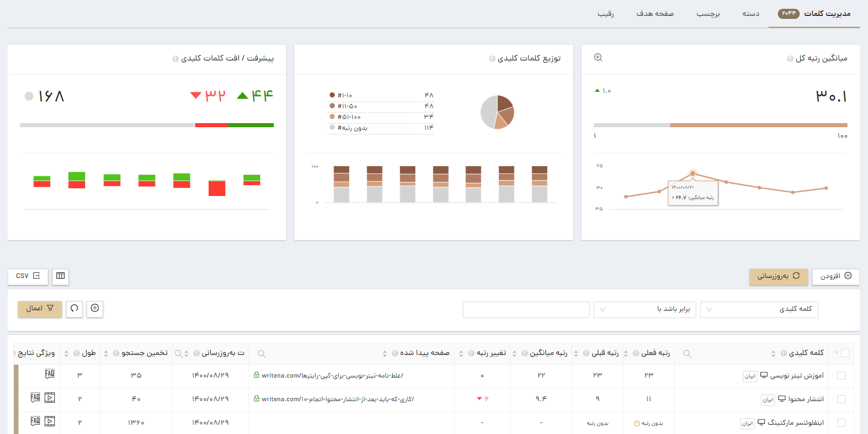Check the row اینفلوئنسر مارکتینگ
This screenshot has height=434, width=868.
841,423
